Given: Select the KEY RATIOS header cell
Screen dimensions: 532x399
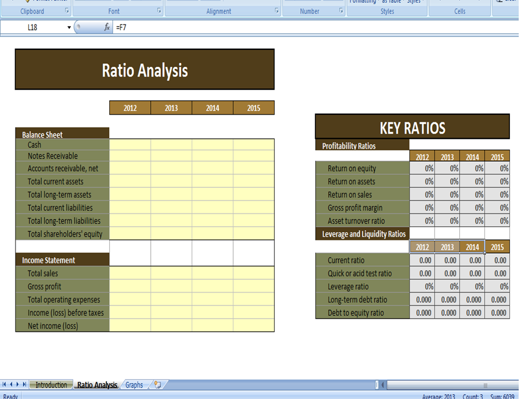Looking at the screenshot, I should point(412,126).
